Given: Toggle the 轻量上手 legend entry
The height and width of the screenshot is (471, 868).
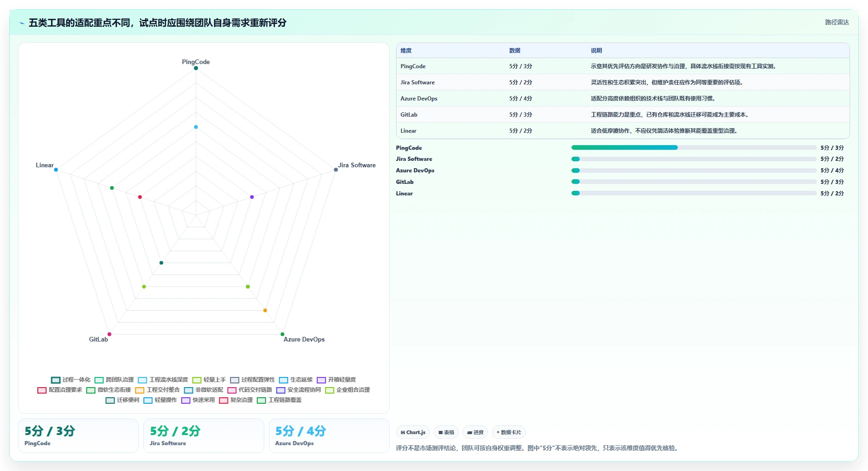Looking at the screenshot, I should (x=209, y=380).
